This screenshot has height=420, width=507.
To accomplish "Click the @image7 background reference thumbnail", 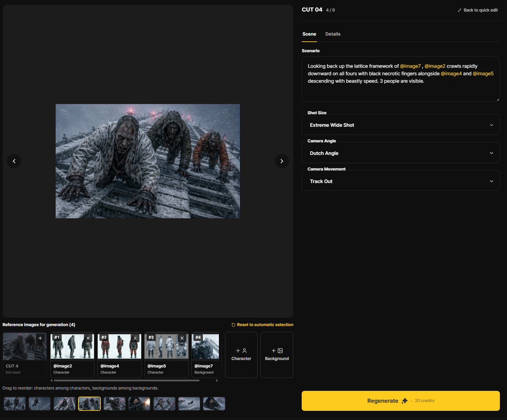I will pos(205,346).
